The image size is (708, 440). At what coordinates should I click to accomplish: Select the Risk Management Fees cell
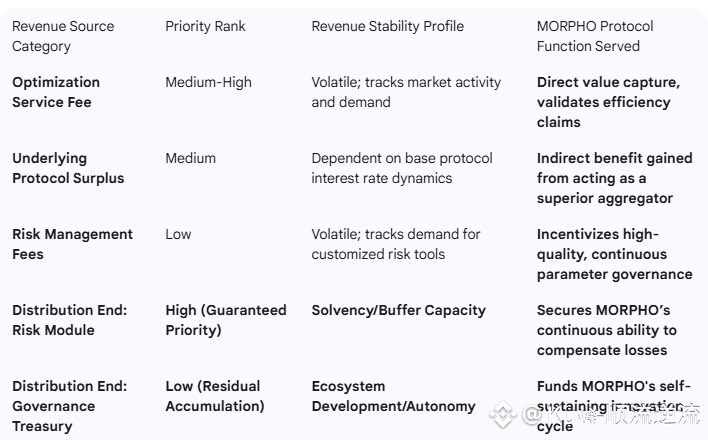[72, 244]
